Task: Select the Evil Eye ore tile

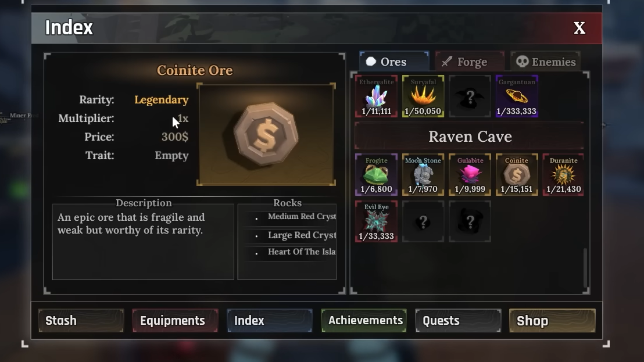Action: 376,221
